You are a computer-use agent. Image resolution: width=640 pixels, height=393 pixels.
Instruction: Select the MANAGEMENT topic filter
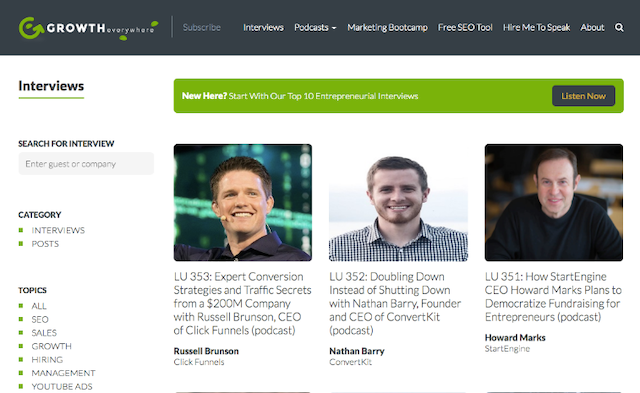coord(63,373)
